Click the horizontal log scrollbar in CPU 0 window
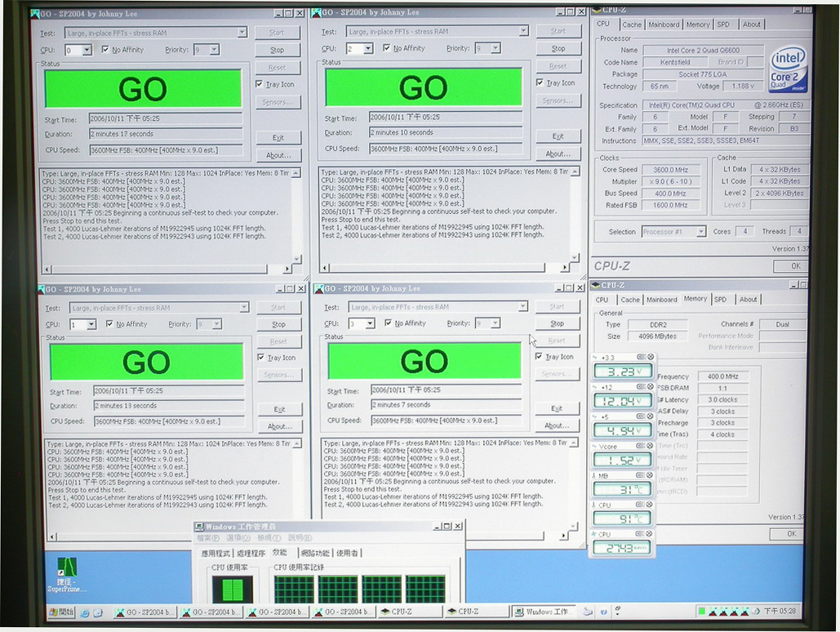The width and height of the screenshot is (840, 632). pos(167,269)
